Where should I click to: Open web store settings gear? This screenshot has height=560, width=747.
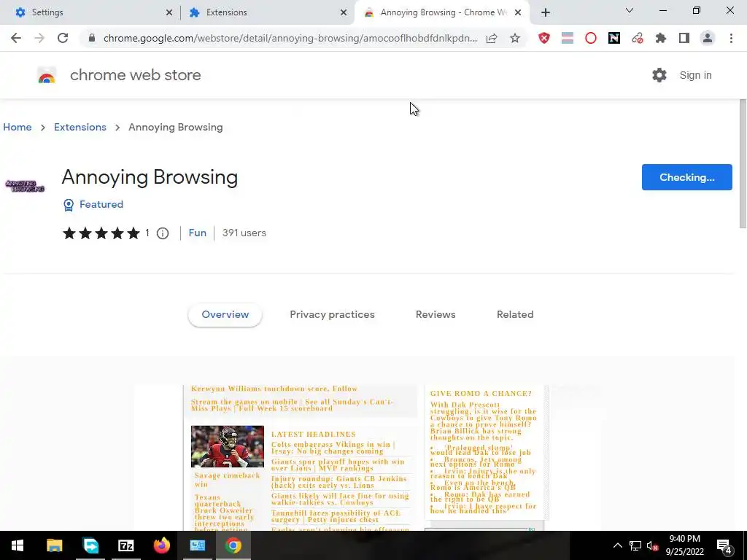(659, 75)
